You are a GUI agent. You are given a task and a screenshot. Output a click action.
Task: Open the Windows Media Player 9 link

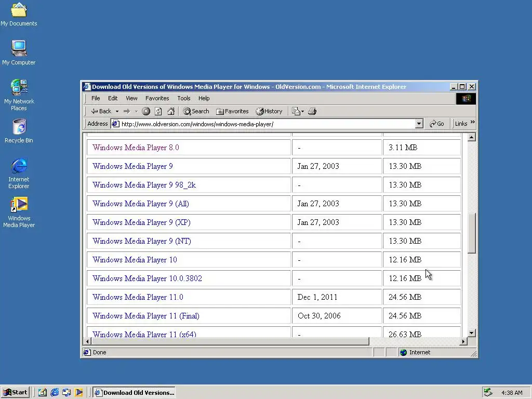pyautogui.click(x=132, y=166)
